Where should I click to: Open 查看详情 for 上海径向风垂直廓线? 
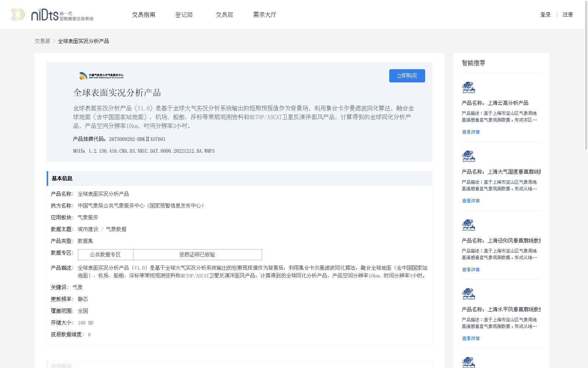tap(471, 270)
